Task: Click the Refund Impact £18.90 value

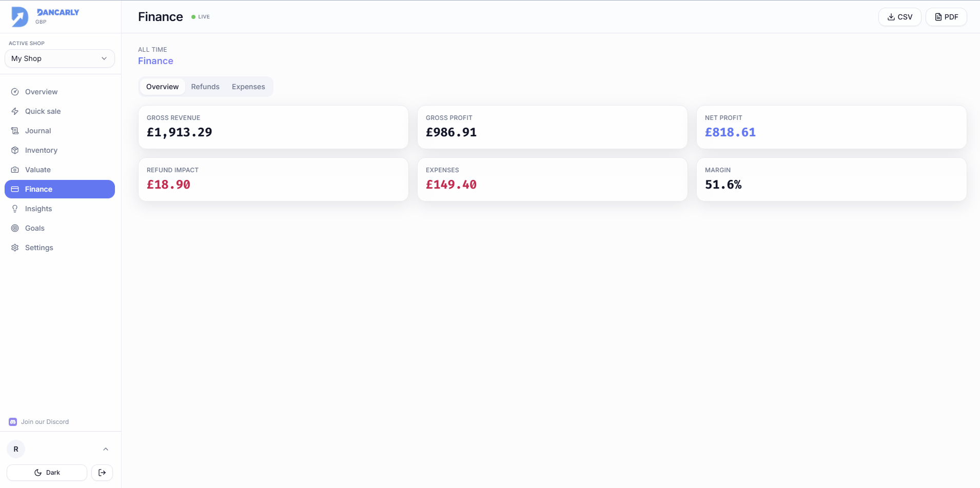Action: tap(168, 185)
